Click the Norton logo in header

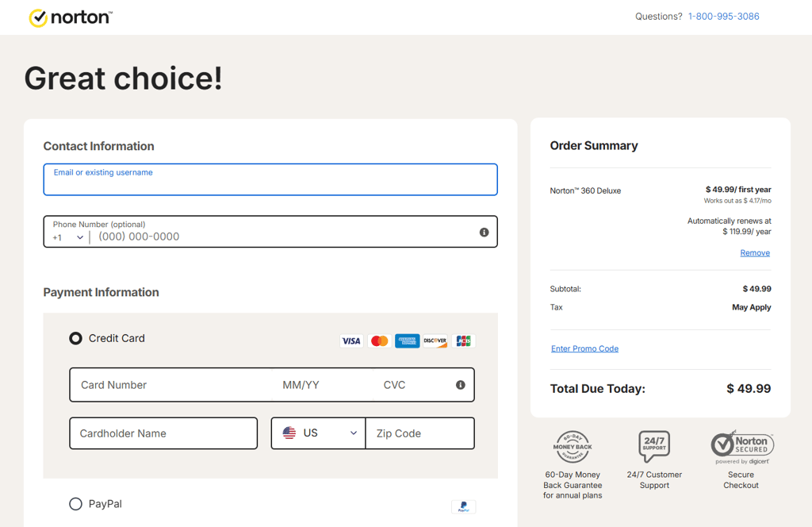(71, 17)
